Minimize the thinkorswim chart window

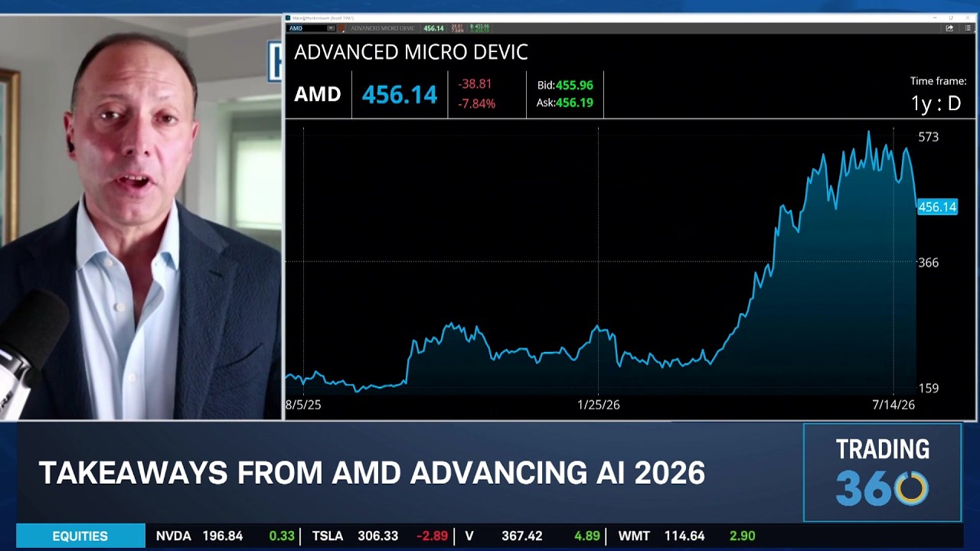click(x=935, y=18)
